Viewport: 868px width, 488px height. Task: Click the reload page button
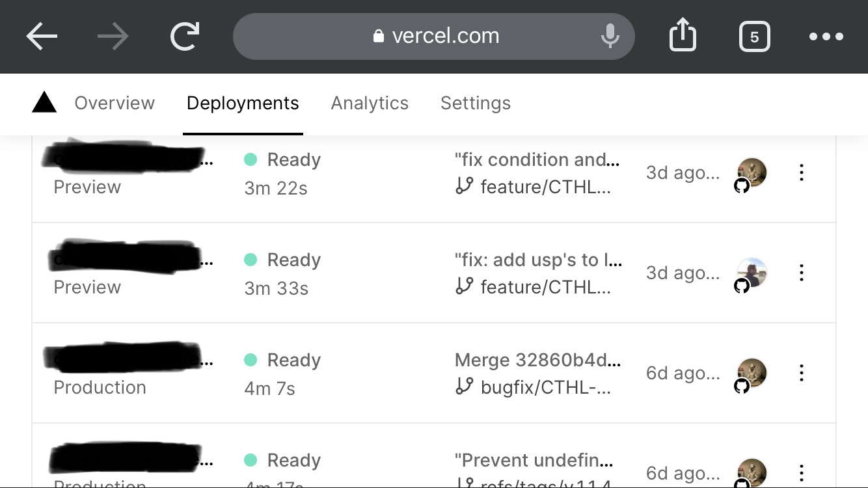(184, 36)
